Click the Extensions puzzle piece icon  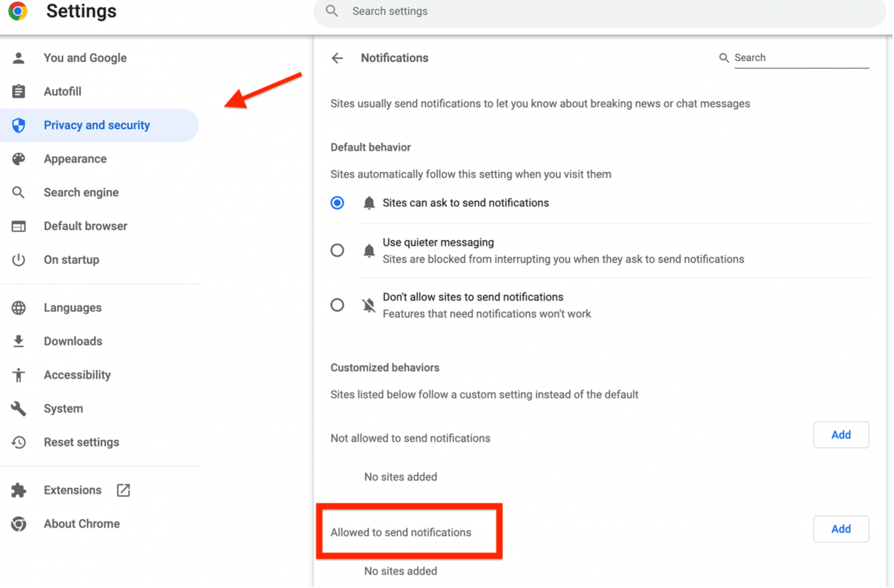tap(19, 490)
